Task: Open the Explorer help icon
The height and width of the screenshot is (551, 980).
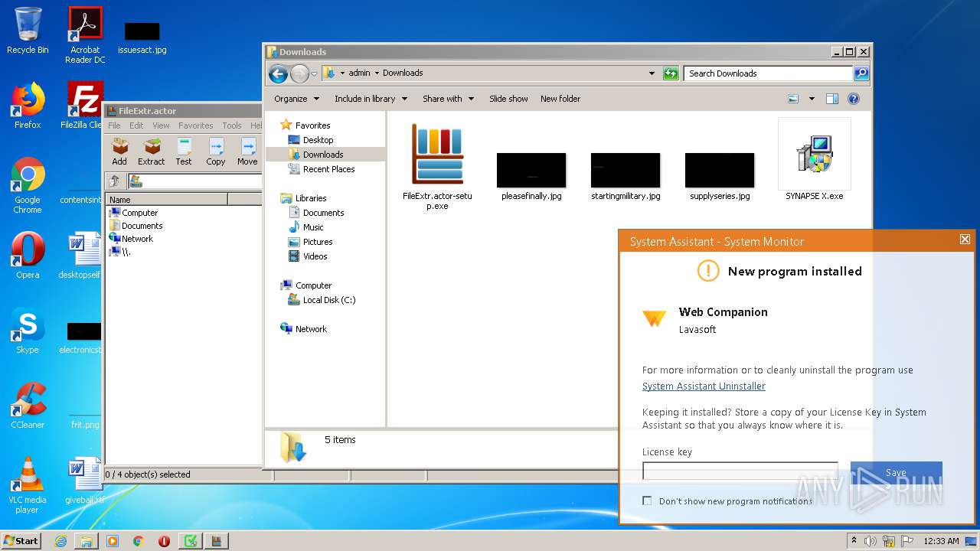Action: pos(854,99)
